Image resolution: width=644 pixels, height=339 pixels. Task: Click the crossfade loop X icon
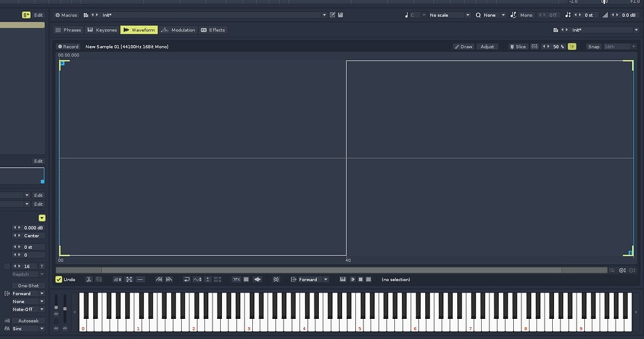[x=276, y=279]
